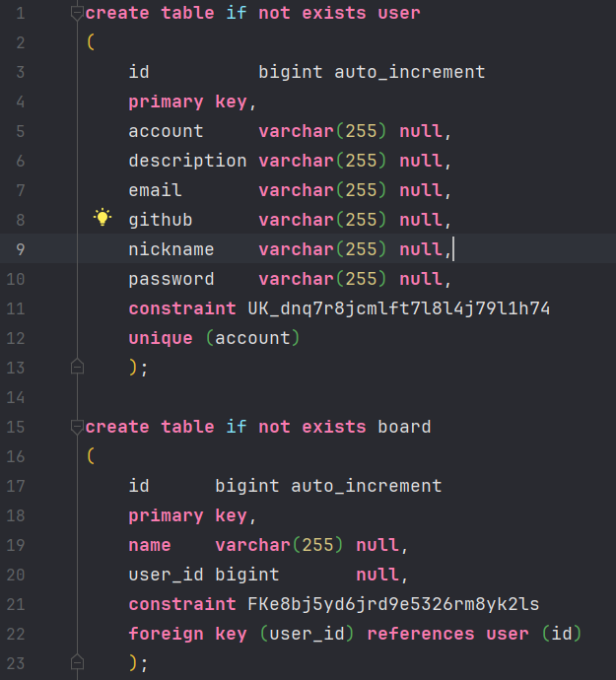Screen dimensions: 616x680
Task: Click constraint name UK_dnq7r8jcmlft7l8l4j79l1h74
Action: pos(398,308)
